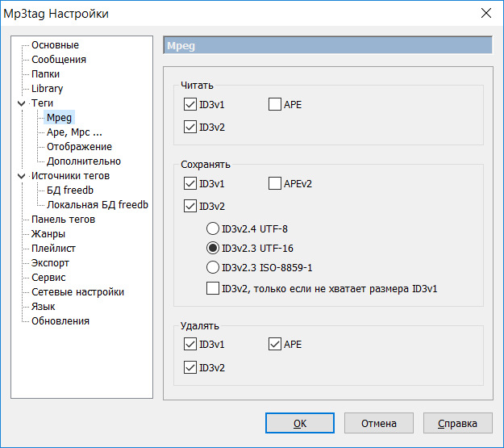Open Сетевые настройки settings page
504x448 pixels.
pyautogui.click(x=77, y=292)
